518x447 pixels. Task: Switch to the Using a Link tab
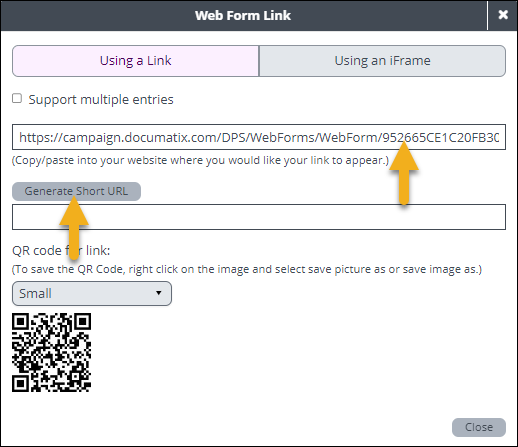pyautogui.click(x=136, y=61)
